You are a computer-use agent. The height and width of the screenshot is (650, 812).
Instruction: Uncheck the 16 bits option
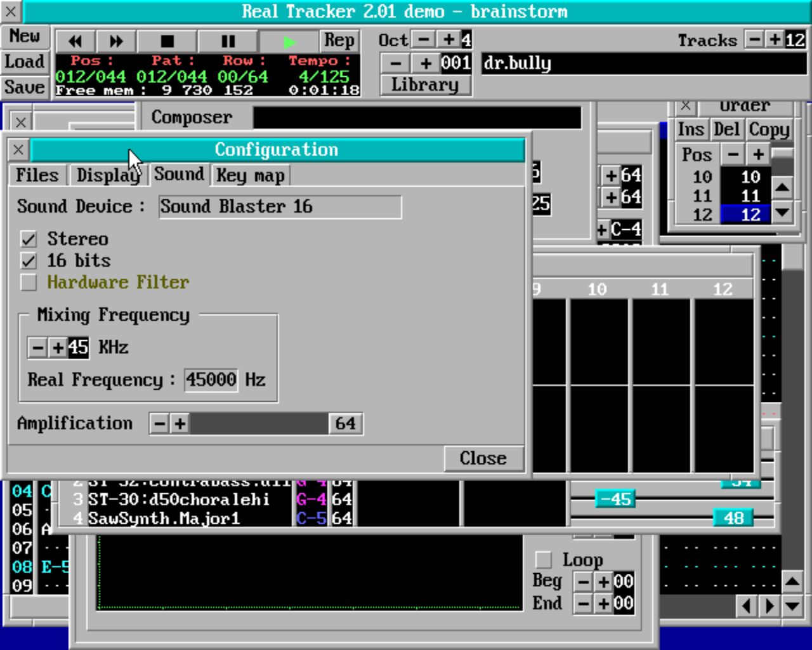pos(29,261)
